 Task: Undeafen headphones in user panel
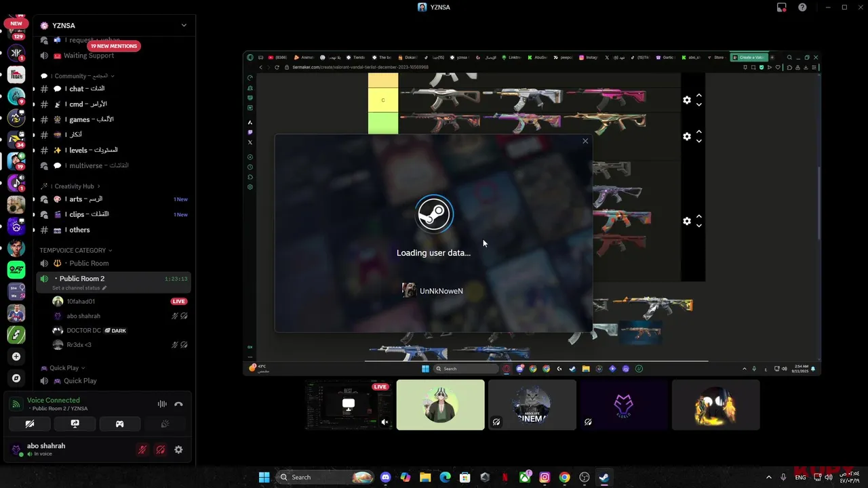[x=161, y=449]
